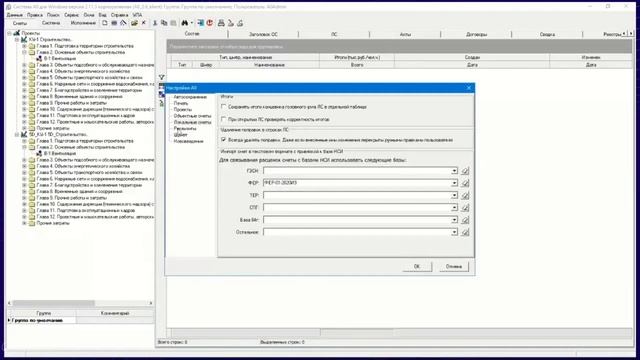Click the red circular refresh toolbar icon
This screenshot has height=360, width=640.
210,23
